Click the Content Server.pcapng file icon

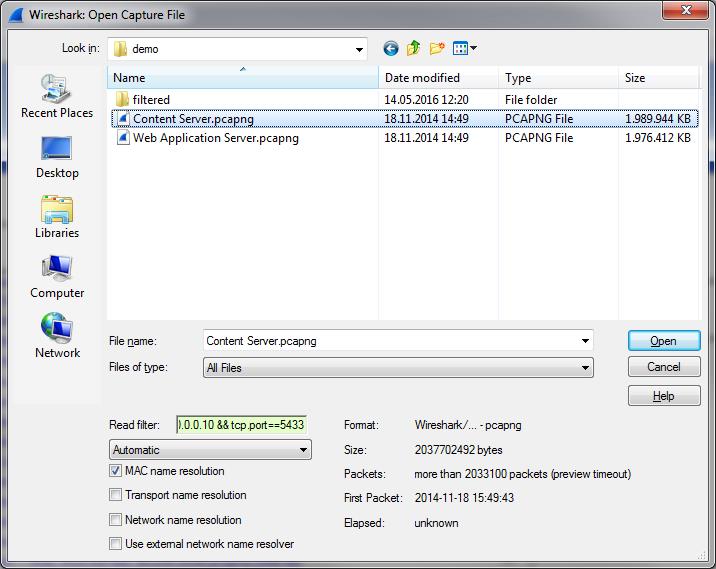[122, 119]
